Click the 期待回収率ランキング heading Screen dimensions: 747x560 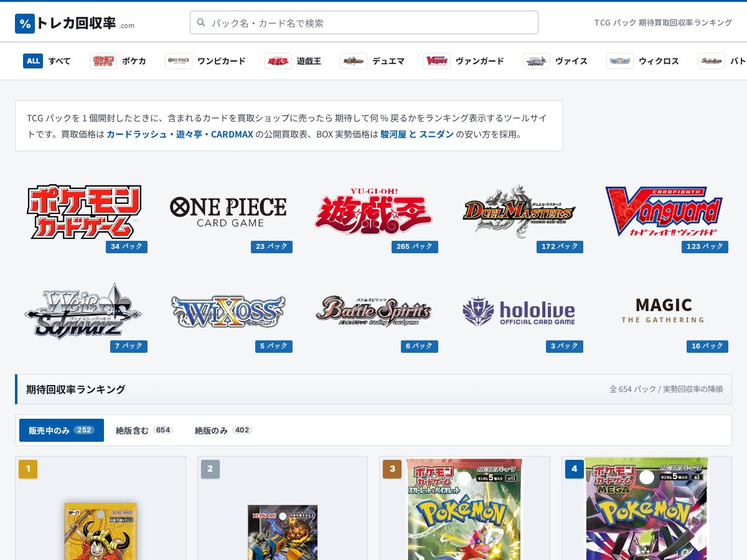click(x=76, y=390)
